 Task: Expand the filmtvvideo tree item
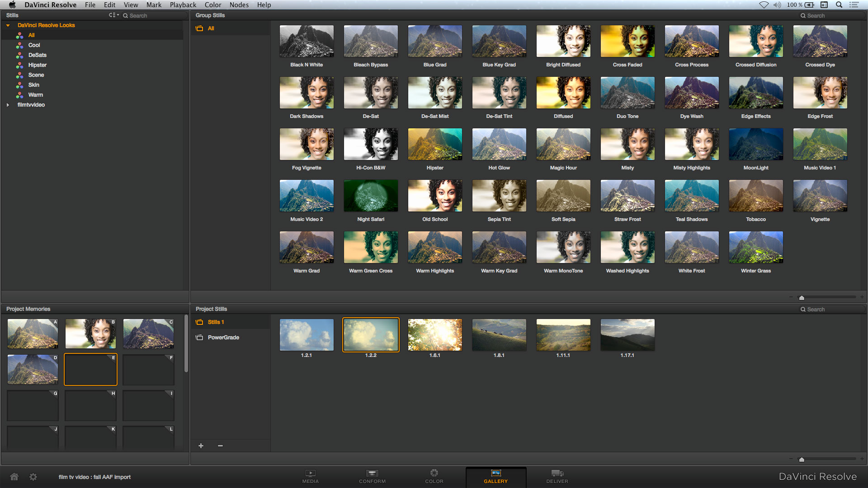8,105
